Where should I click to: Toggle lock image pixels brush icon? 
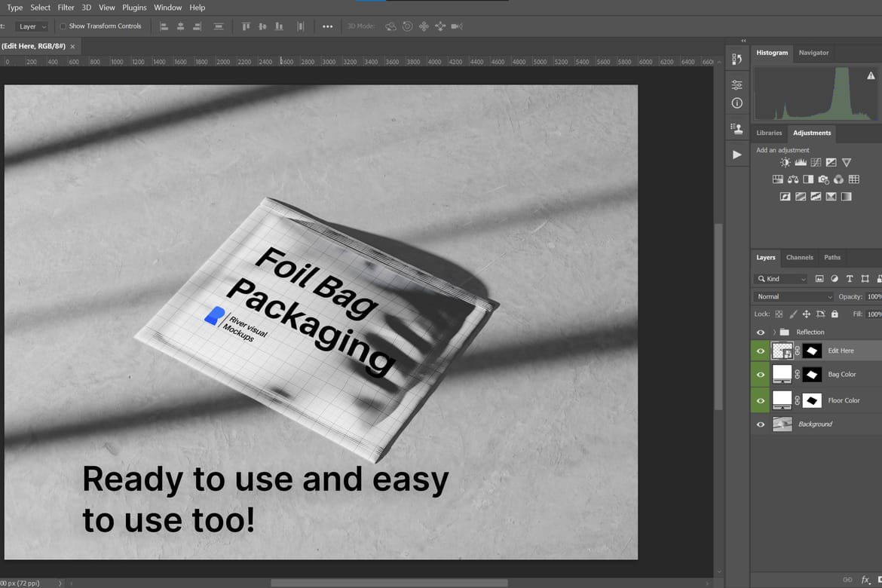793,314
